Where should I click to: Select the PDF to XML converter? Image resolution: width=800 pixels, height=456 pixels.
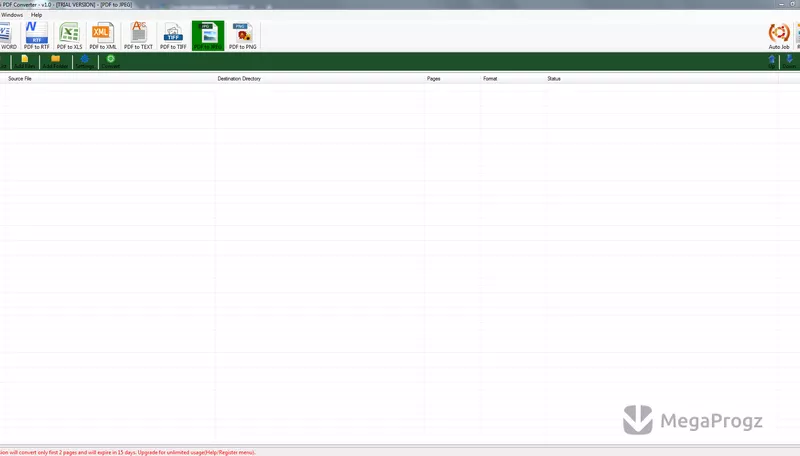pyautogui.click(x=103, y=36)
